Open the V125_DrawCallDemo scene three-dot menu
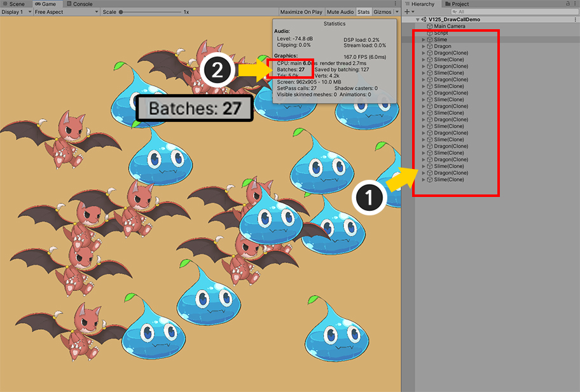Screen dimensions: 580x392 point(575,19)
